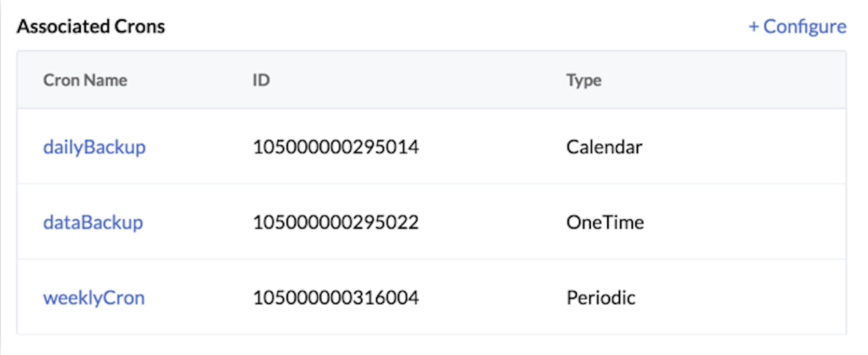Click the Periodic type label for weeklyCron

coord(601,297)
